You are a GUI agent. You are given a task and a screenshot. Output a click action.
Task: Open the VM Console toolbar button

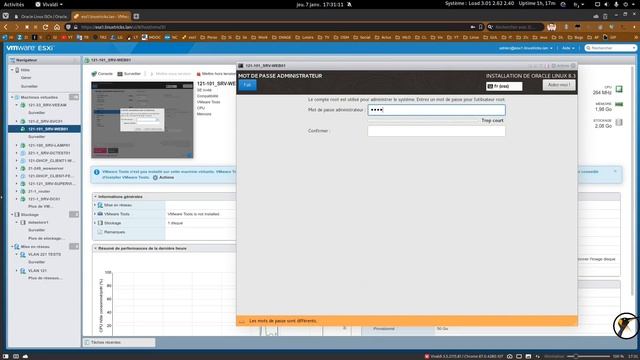[x=102, y=74]
